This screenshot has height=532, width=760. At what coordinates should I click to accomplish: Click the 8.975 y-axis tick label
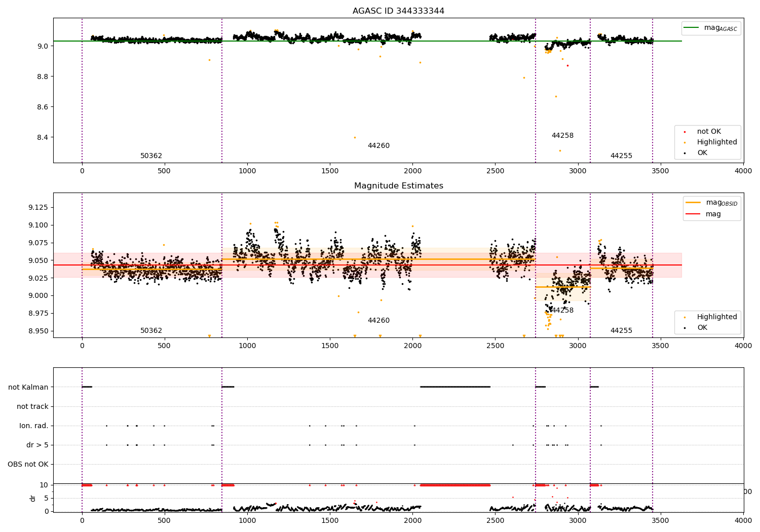(x=39, y=314)
